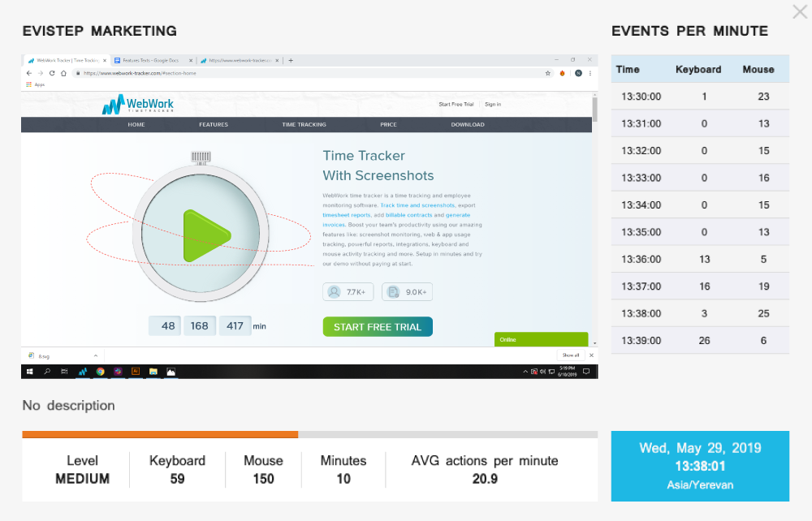Close the downloads bar
The height and width of the screenshot is (521, 812).
(x=591, y=355)
